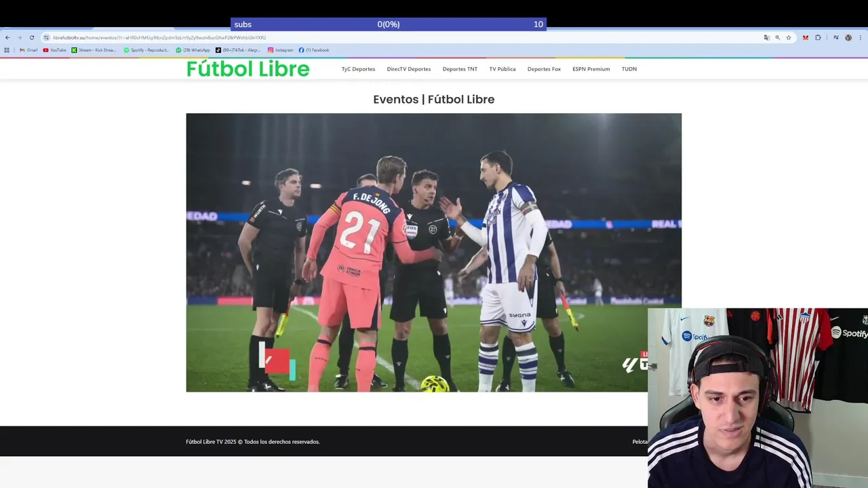Open the Google Translate page icon

tap(767, 37)
